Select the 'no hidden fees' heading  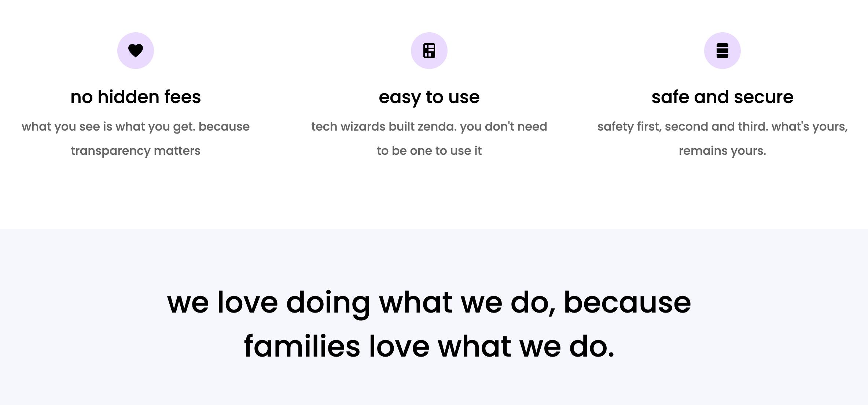point(136,97)
